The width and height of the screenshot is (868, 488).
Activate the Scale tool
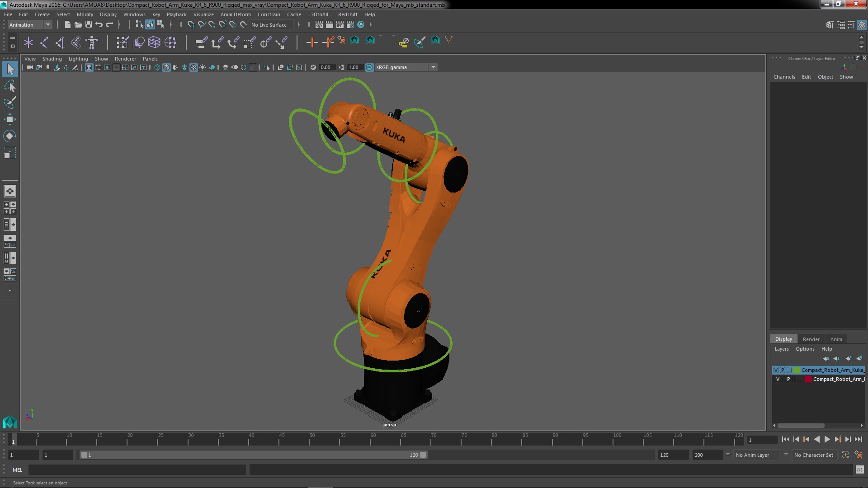tap(10, 153)
